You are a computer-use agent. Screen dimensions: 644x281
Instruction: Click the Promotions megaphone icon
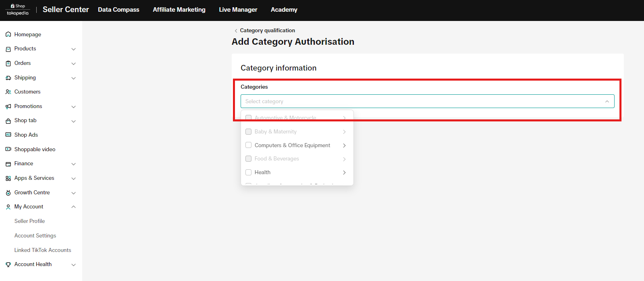click(8, 106)
